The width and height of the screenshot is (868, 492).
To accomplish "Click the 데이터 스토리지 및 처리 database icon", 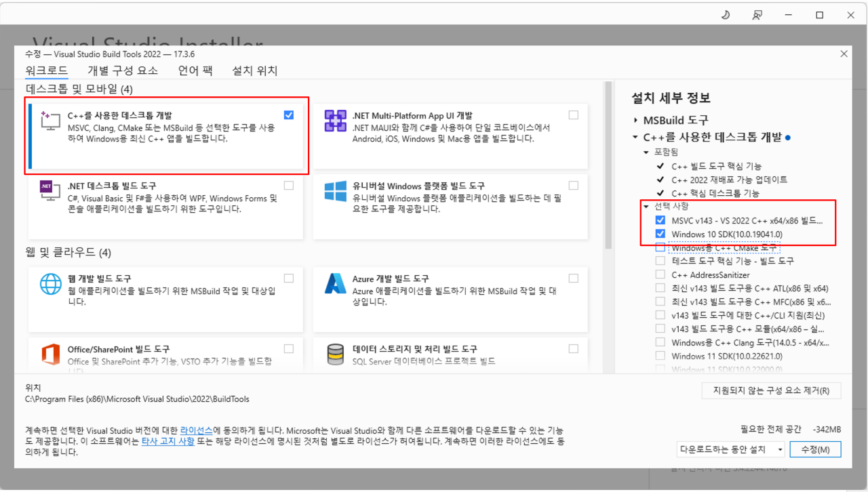I will point(336,354).
